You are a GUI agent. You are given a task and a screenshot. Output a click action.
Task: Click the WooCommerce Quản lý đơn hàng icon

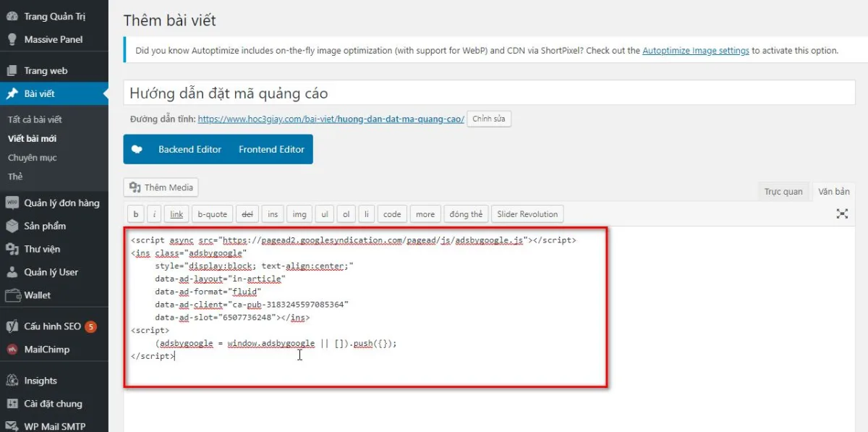[x=12, y=203]
